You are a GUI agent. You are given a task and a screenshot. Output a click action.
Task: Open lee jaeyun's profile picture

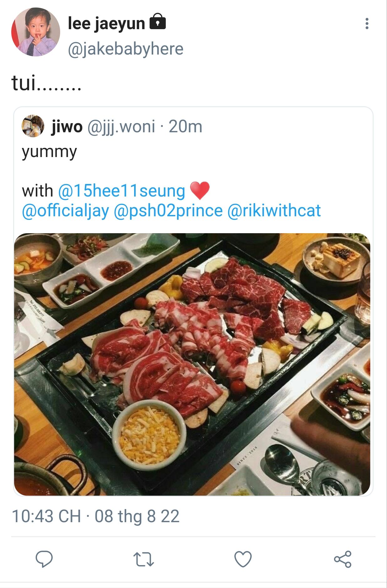[36, 32]
